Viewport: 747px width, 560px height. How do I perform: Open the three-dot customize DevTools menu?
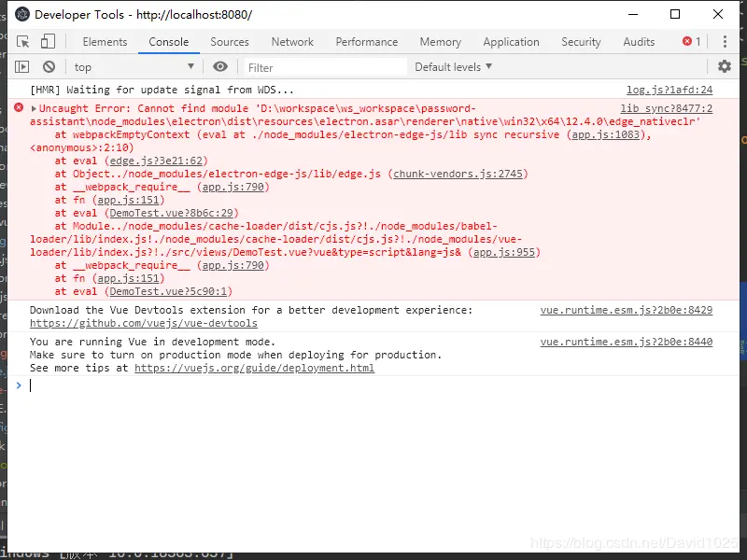pyautogui.click(x=725, y=41)
